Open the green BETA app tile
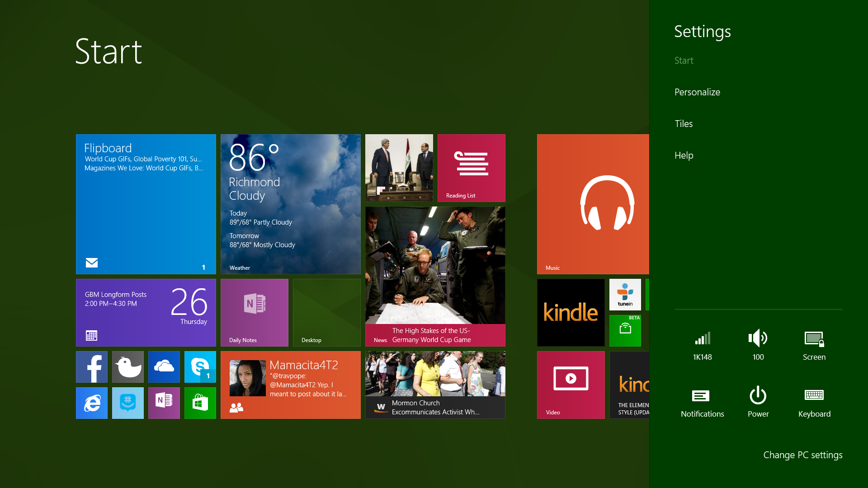Viewport: 868px width, 488px height. click(625, 330)
